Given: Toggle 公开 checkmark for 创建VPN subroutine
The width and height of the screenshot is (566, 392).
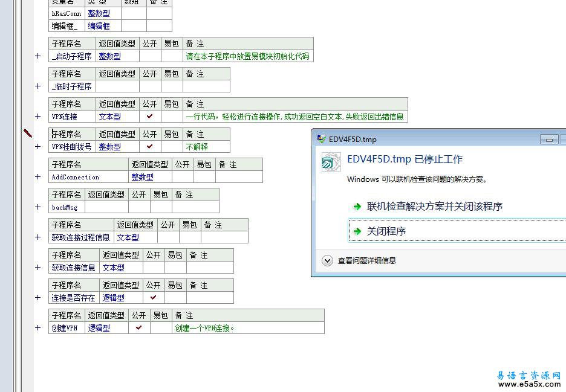Looking at the screenshot, I should click(x=139, y=327).
